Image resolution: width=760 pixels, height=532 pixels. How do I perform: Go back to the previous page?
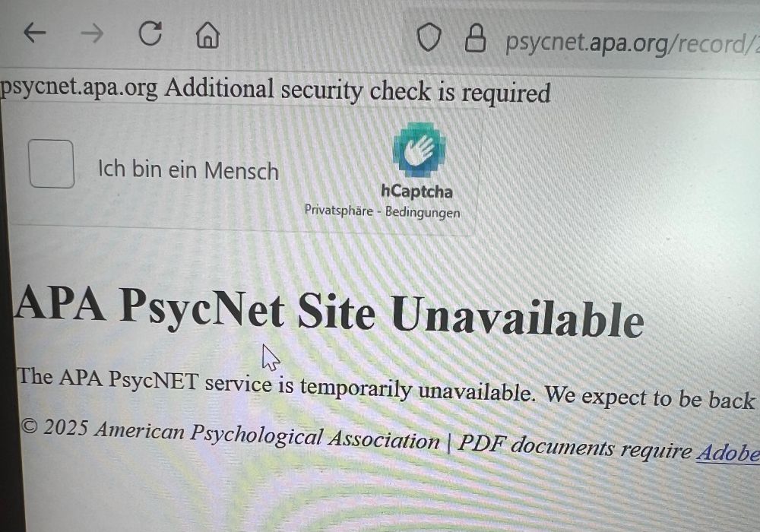pyautogui.click(x=35, y=33)
